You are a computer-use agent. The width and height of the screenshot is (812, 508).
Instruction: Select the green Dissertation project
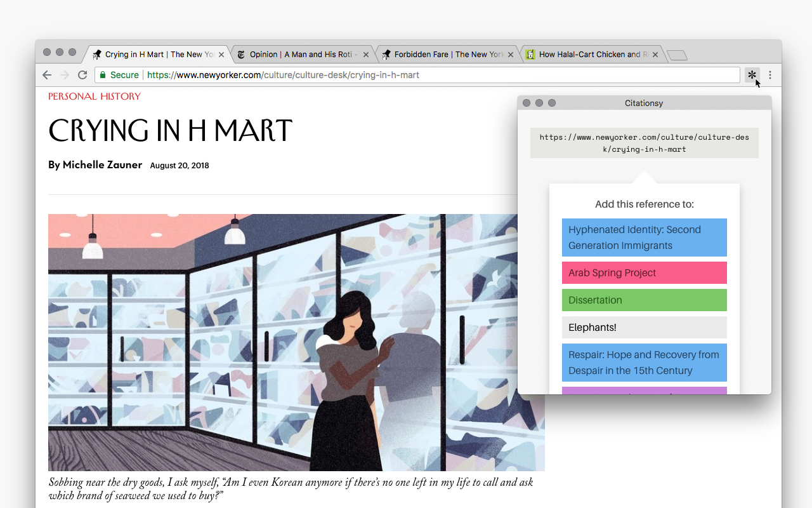pos(644,300)
